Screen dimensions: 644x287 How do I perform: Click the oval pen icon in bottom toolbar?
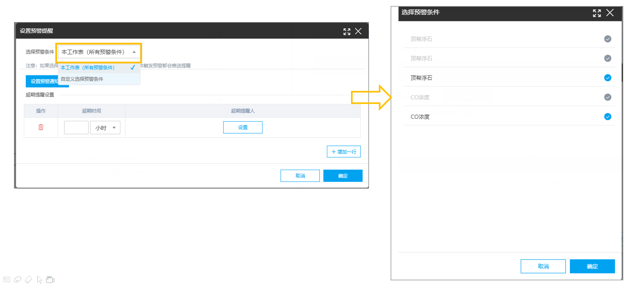pyautogui.click(x=17, y=280)
